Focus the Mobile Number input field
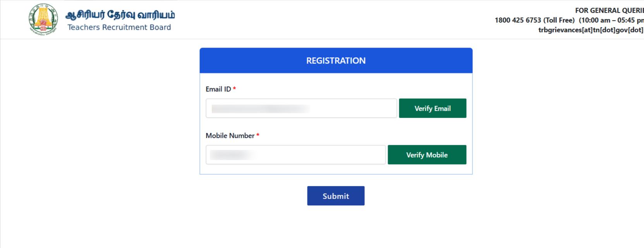The width and height of the screenshot is (644, 248). coord(318,155)
